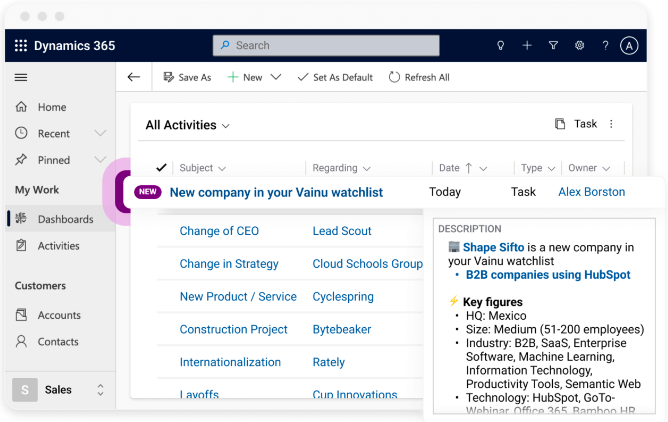Click the Save As label
Screen dimensions: 668x422
(195, 78)
